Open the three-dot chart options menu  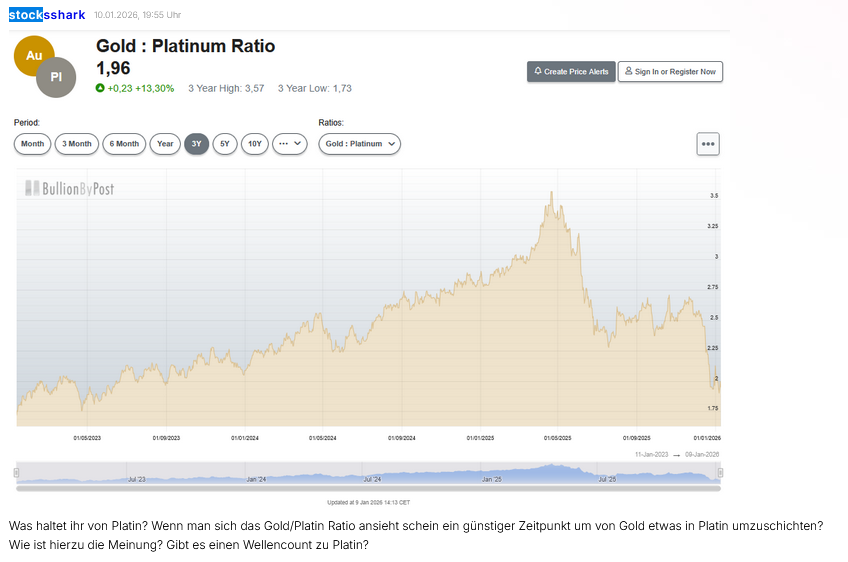tap(708, 144)
